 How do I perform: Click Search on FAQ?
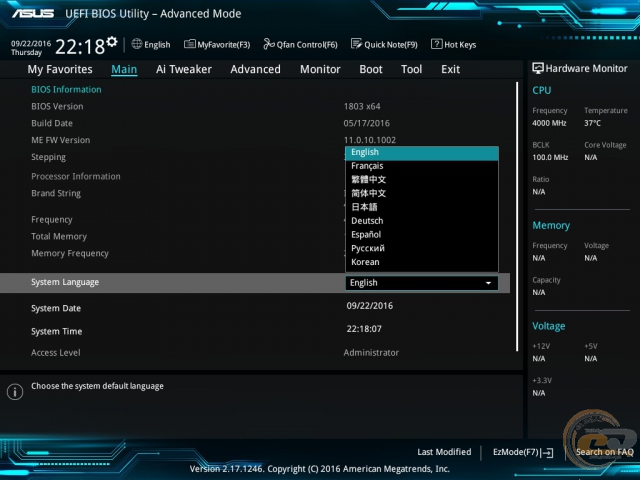point(604,452)
